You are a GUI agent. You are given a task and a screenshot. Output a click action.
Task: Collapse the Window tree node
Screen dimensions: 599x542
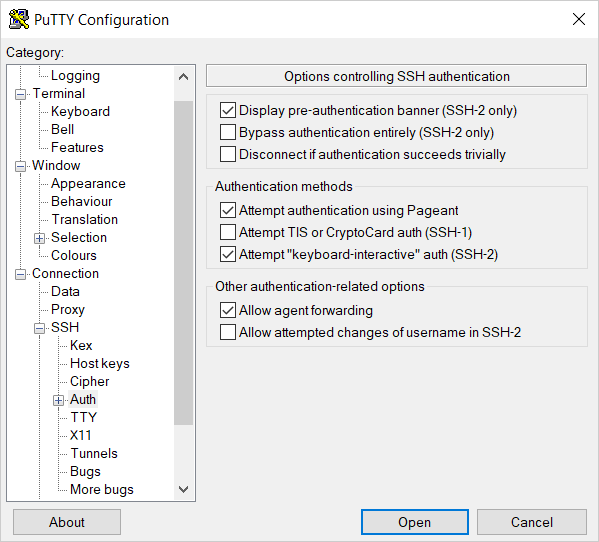20,166
